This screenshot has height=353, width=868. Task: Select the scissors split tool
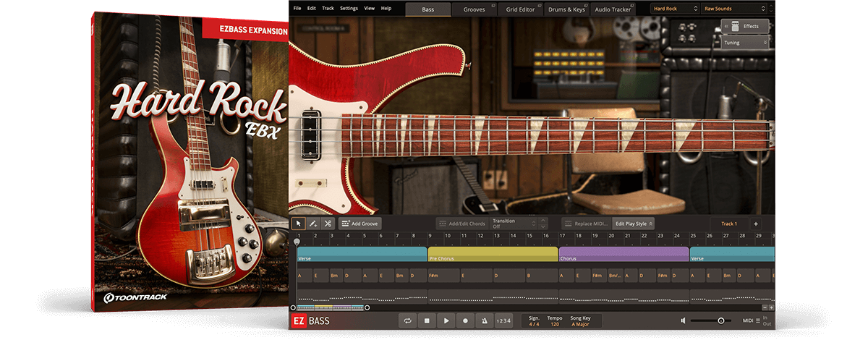327,224
